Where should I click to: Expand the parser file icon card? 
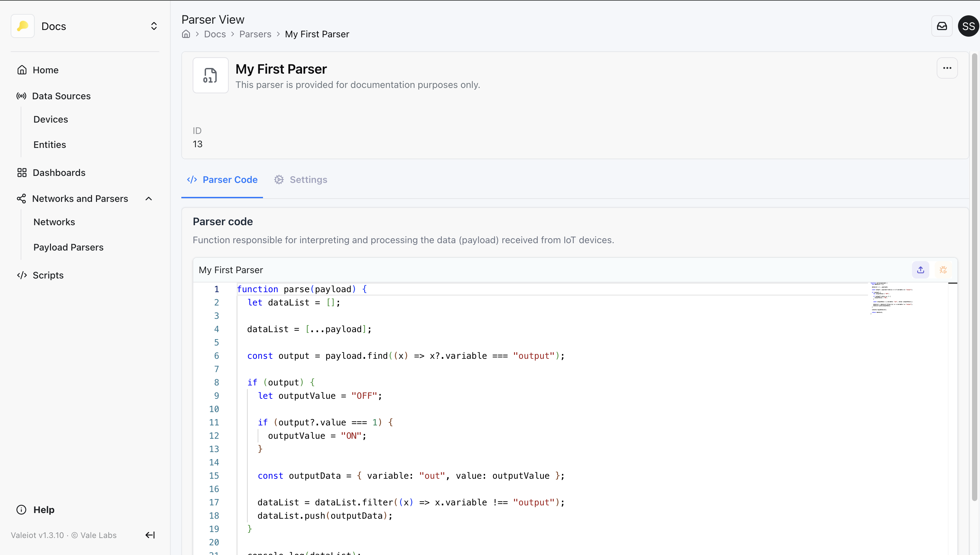[x=210, y=75]
